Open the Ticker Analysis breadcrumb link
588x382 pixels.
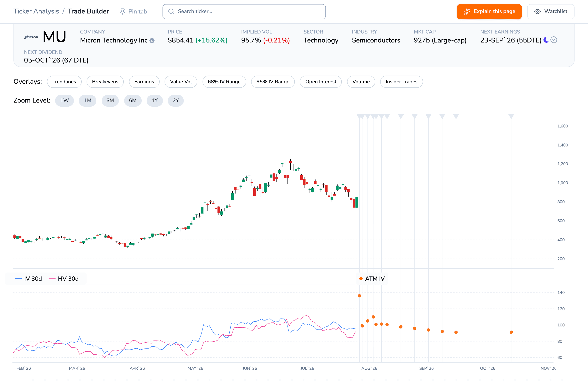point(36,11)
